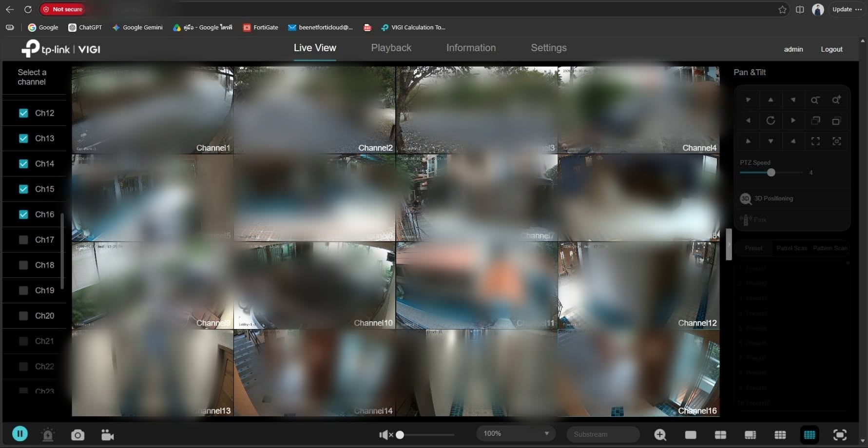Viewport: 868px width, 448px height.
Task: Tilt camera down with PTZ arrow
Action: pos(771,141)
